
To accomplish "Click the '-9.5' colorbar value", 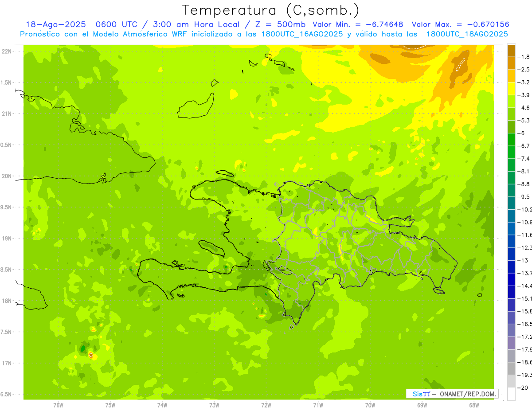I will click(524, 197).
